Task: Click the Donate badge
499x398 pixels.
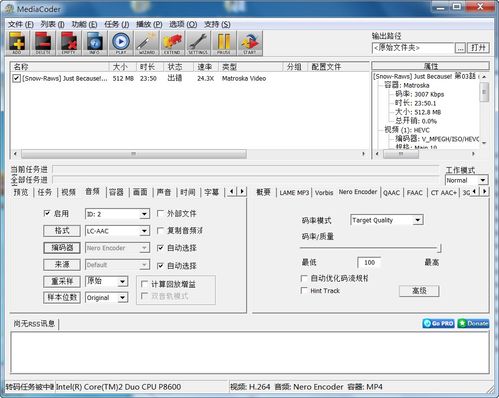Action: point(473,323)
